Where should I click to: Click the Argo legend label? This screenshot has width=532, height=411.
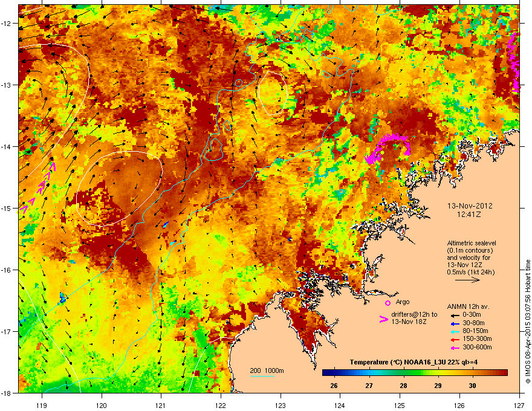[403, 302]
